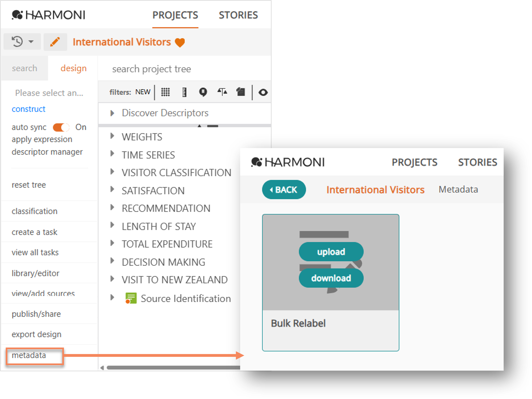Click the Harmoni logo in the Metadata window
Screen dimensions: 532x399
[288, 162]
